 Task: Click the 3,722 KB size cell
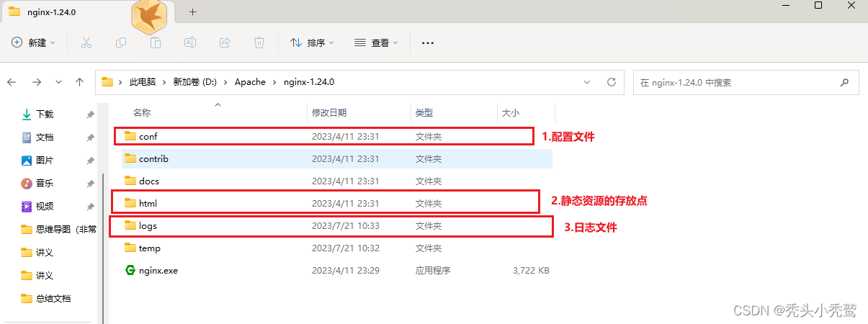tap(531, 271)
